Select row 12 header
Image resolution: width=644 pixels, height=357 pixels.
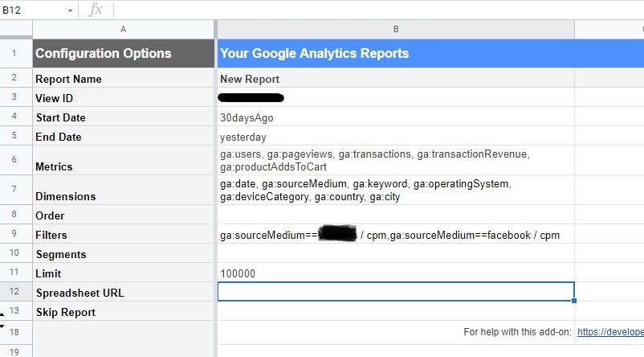(16, 292)
